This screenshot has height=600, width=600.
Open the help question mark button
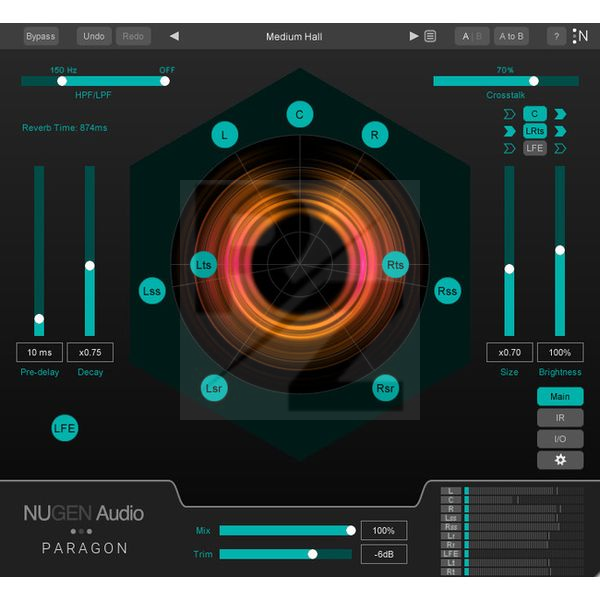click(x=556, y=36)
